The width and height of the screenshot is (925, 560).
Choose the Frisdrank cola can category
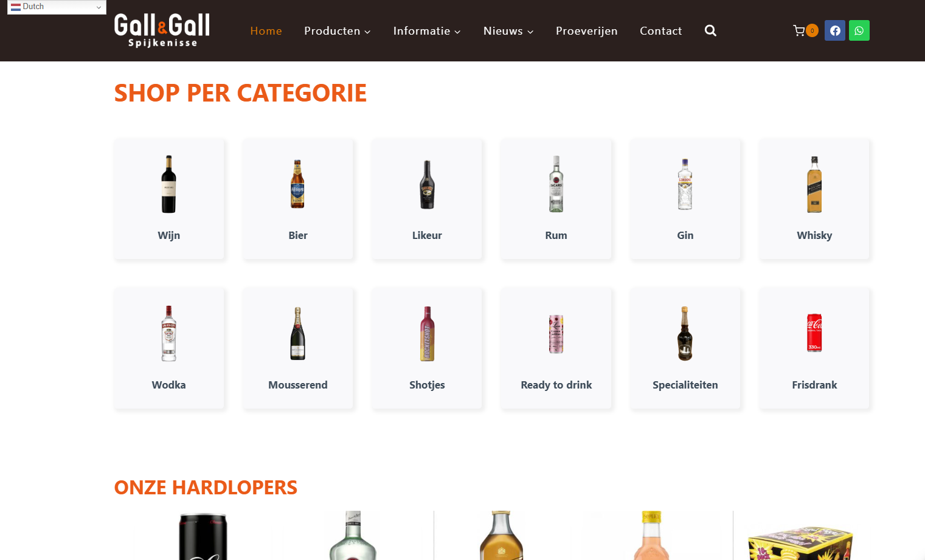pyautogui.click(x=814, y=348)
